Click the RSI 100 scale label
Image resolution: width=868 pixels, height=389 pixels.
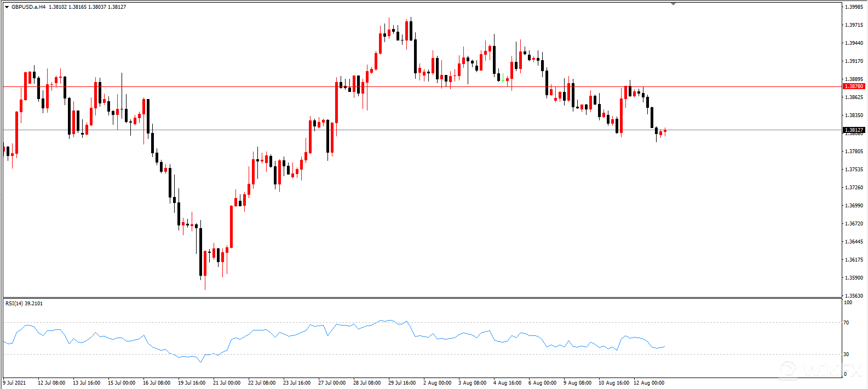847,303
